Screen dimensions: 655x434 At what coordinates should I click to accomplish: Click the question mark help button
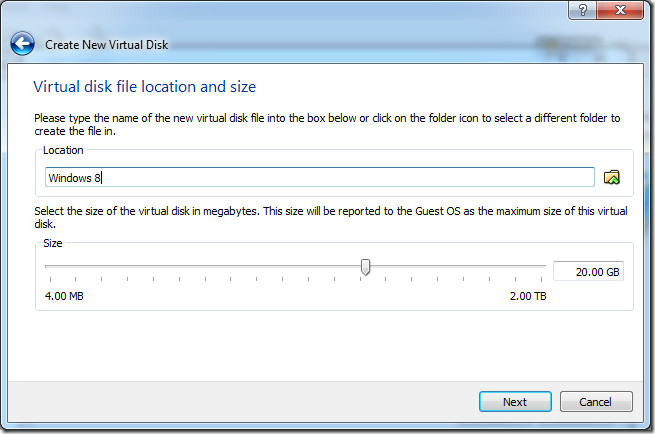click(x=582, y=10)
